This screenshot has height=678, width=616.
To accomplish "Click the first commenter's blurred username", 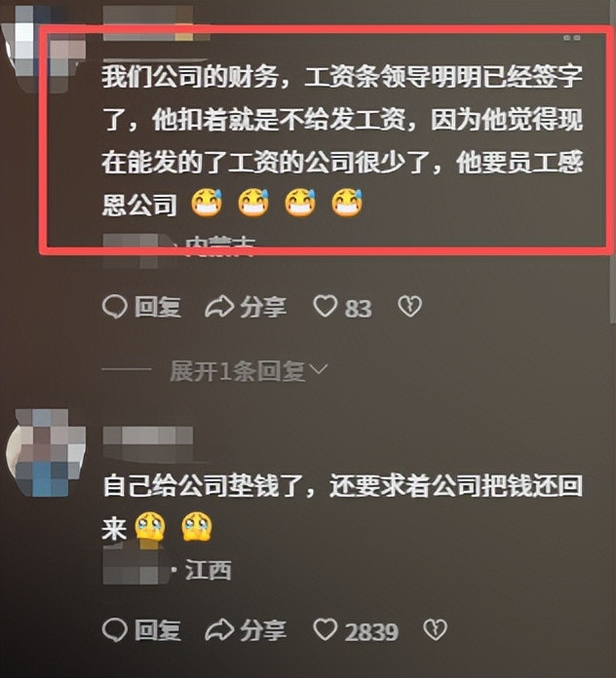I will (148, 23).
